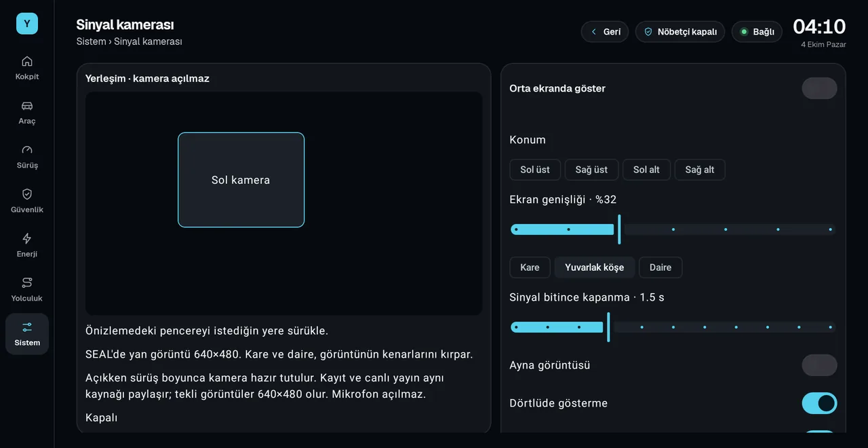868x448 pixels.
Task: Click the green connection status dot
Action: pos(744,32)
